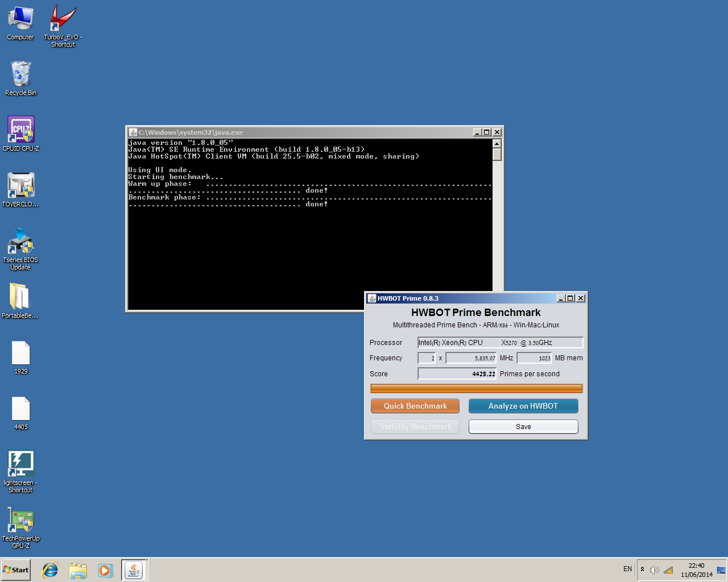
Task: Open the EN language indicator
Action: pyautogui.click(x=627, y=569)
